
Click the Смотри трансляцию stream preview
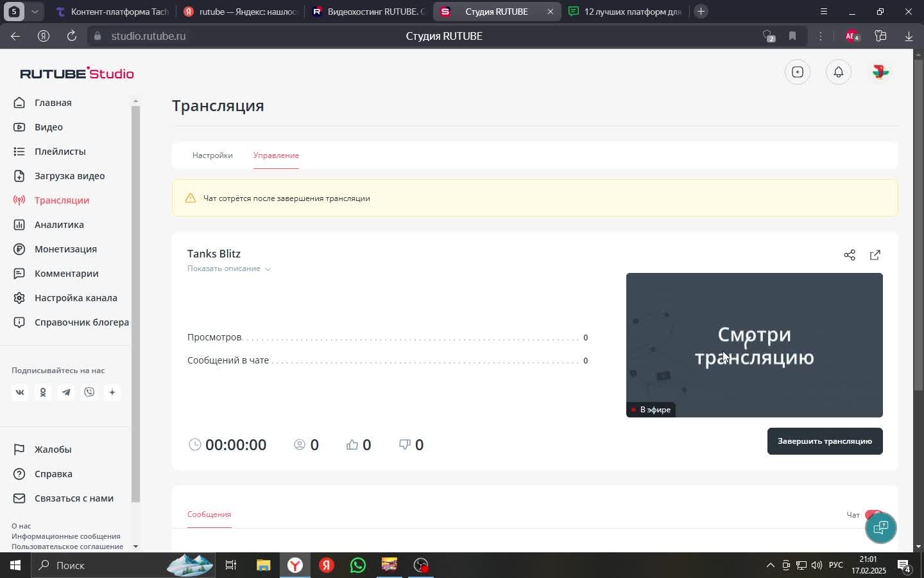coord(755,345)
